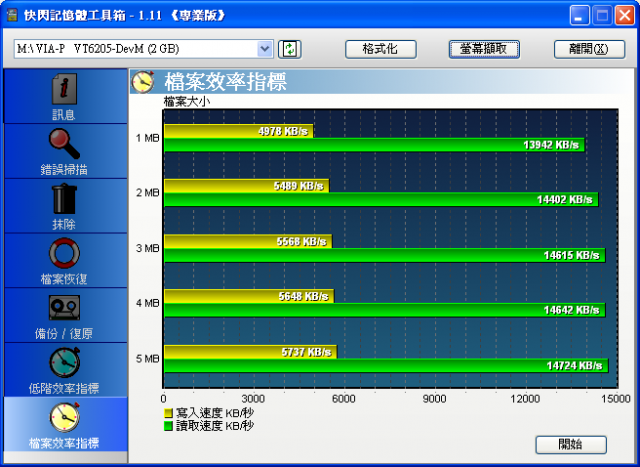Open the 備份 / 復原 tape icon
This screenshot has width=640, height=467.
click(64, 308)
